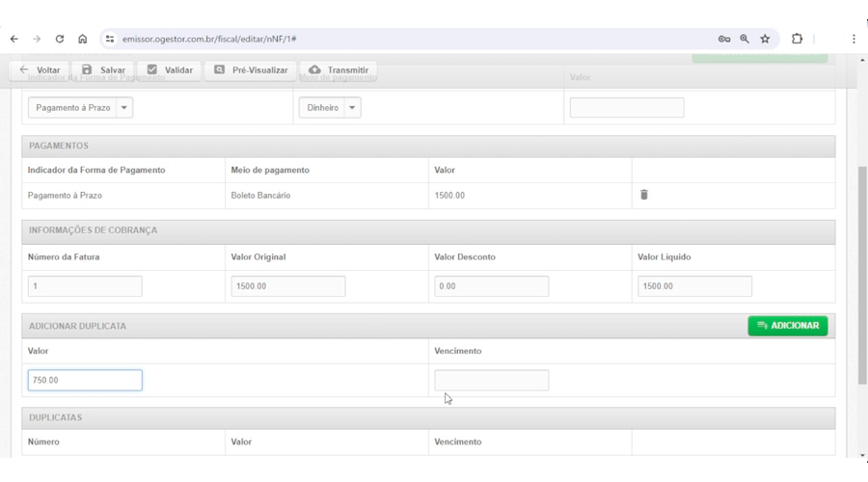Open the password key icon in address bar
The width and height of the screenshot is (868, 482).
click(x=724, y=40)
